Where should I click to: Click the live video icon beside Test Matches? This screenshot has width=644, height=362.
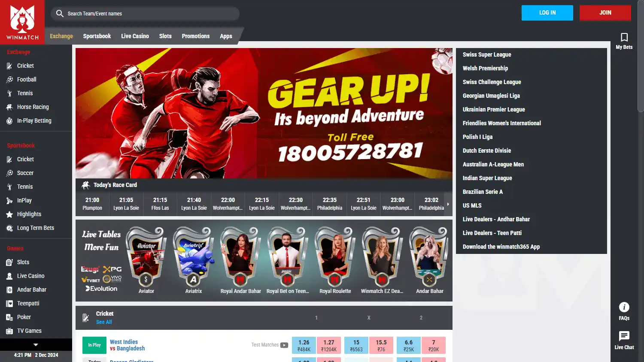point(284,345)
